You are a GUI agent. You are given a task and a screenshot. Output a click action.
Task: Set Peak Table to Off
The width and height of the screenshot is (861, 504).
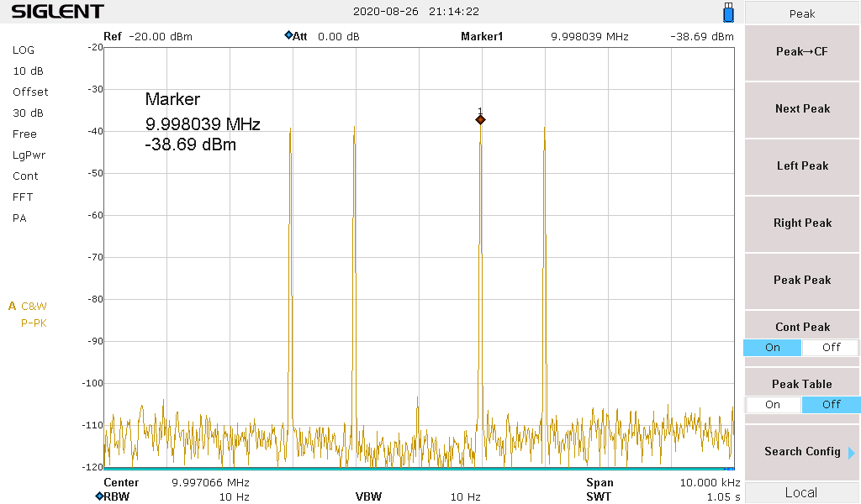tap(831, 405)
